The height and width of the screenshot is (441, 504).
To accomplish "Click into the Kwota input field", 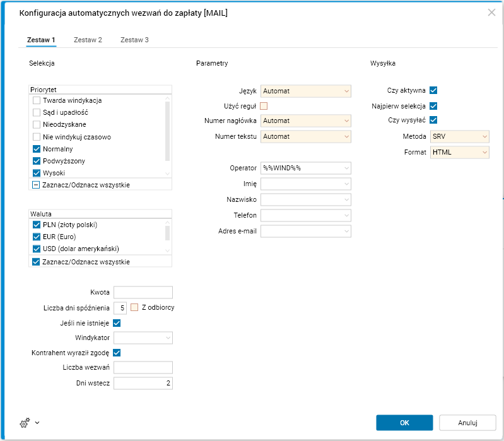I will (143, 292).
